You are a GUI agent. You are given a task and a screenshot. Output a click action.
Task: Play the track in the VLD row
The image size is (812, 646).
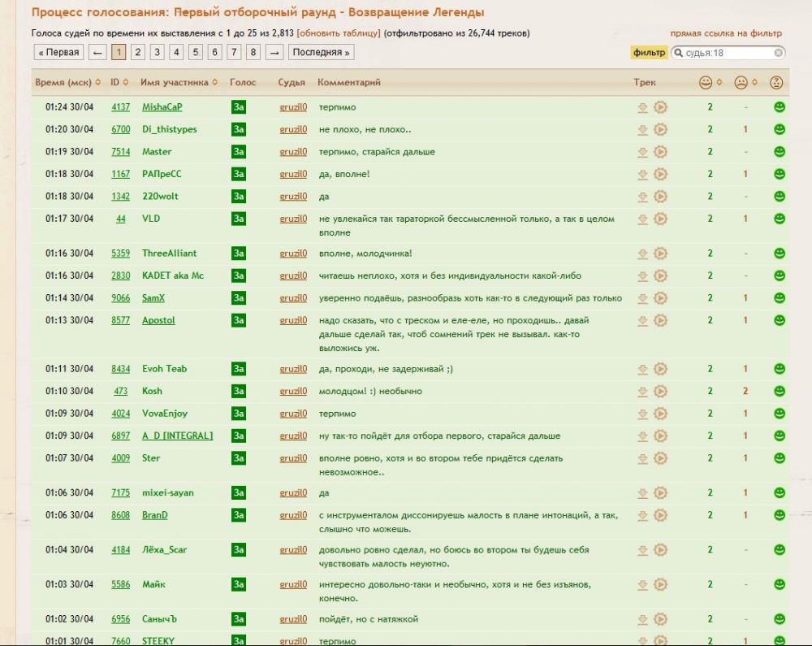(660, 219)
